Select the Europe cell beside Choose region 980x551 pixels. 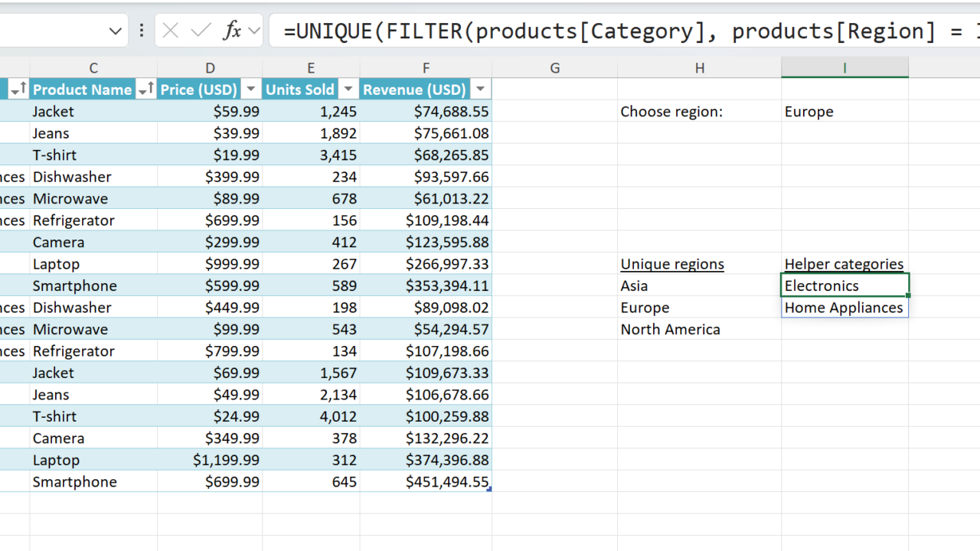(x=844, y=112)
